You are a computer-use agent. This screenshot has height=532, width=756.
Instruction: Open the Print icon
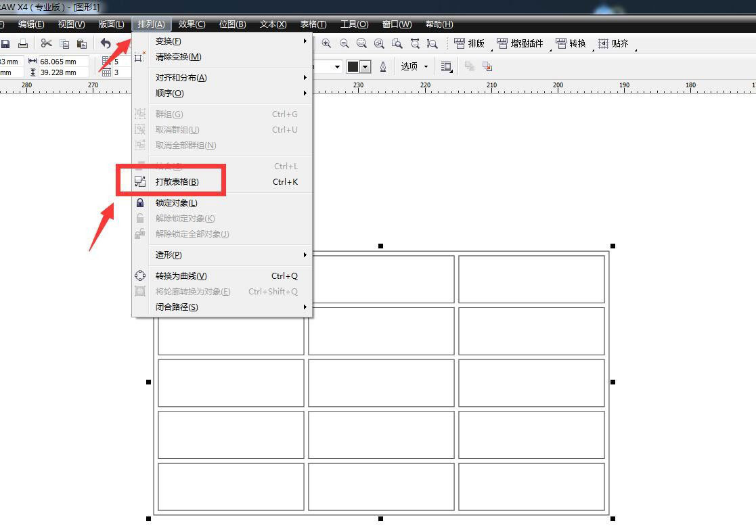[x=23, y=43]
